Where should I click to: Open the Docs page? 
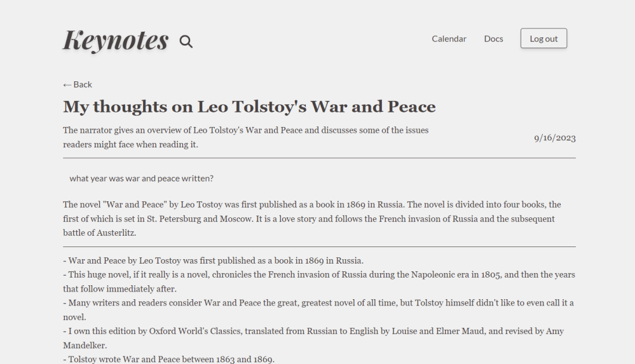click(x=493, y=39)
